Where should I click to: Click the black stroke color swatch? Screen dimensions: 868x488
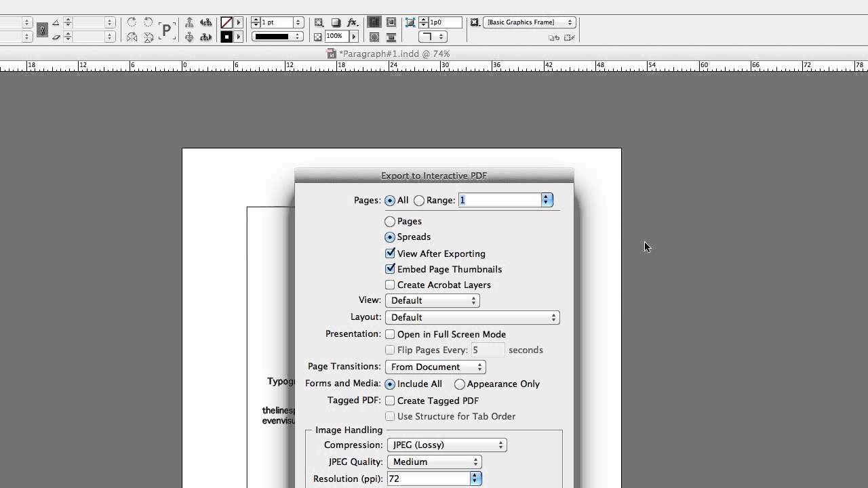click(x=226, y=37)
